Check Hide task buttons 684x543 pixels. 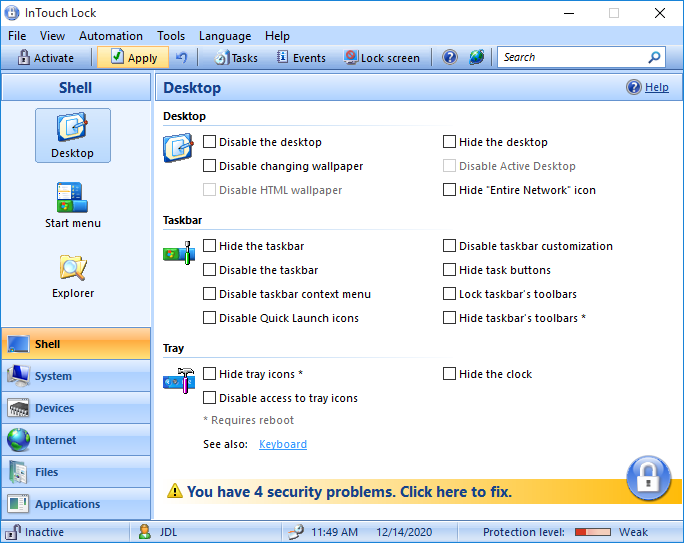point(449,270)
